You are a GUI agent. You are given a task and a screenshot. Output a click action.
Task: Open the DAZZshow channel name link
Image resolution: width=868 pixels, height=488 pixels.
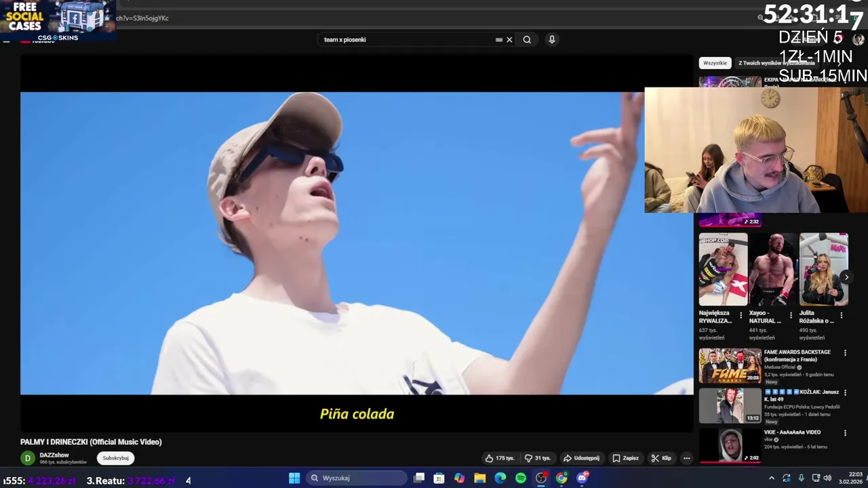click(x=54, y=455)
